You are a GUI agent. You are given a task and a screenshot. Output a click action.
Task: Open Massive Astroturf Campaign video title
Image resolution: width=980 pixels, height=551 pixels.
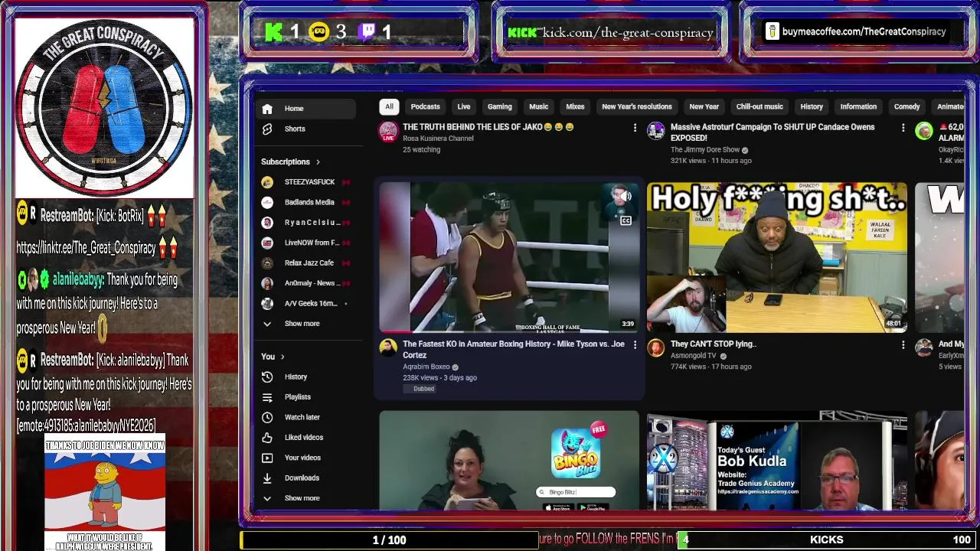[x=773, y=132]
